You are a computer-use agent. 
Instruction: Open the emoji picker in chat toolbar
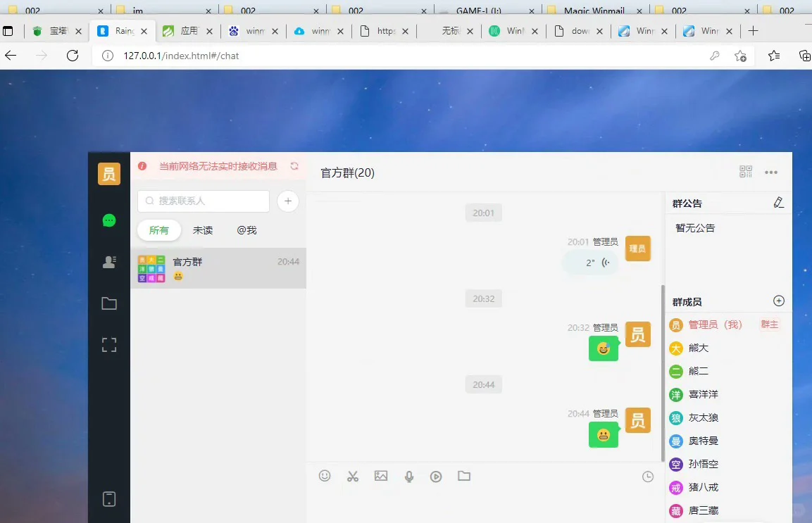point(325,476)
